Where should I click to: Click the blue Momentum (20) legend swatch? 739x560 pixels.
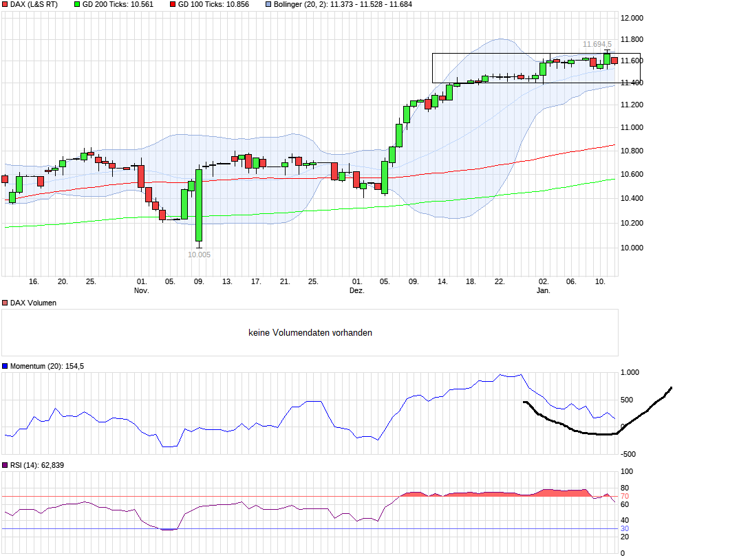(5, 366)
